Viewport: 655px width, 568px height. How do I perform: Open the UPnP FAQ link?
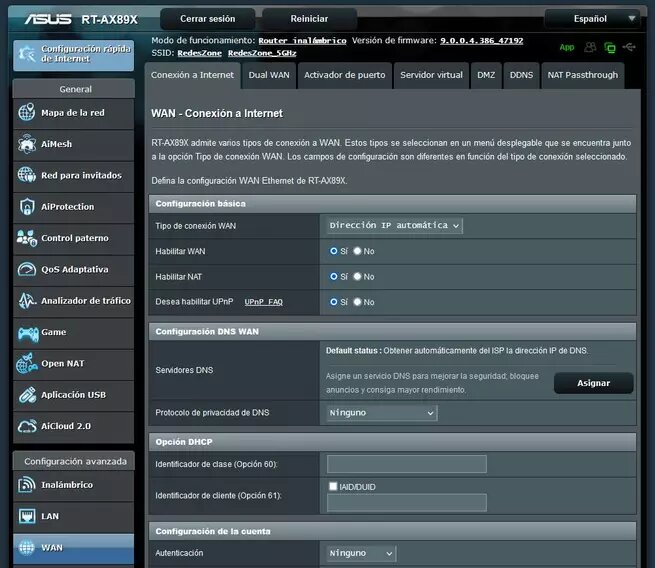coord(263,302)
